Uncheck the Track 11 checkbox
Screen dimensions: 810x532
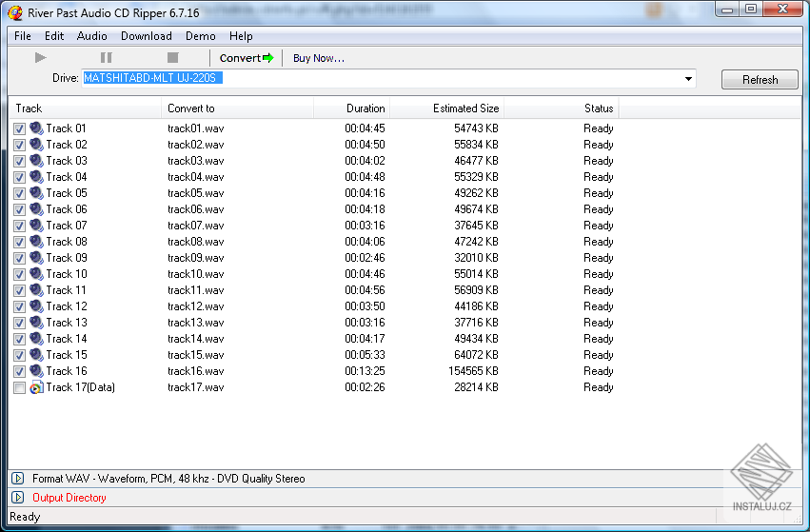(19, 291)
